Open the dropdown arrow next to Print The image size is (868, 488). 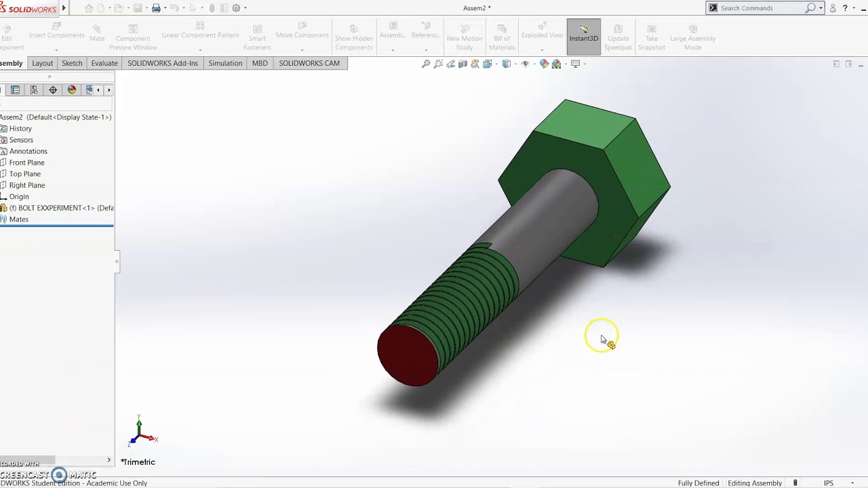click(165, 8)
